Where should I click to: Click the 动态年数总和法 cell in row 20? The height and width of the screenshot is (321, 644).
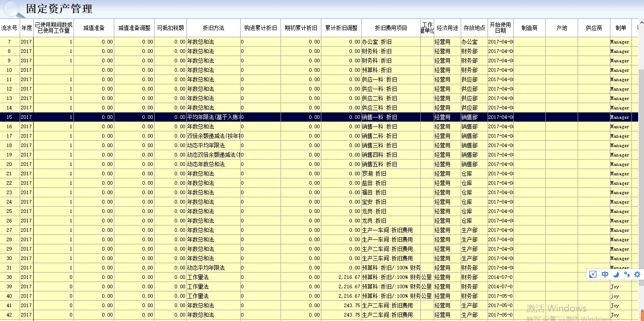(x=213, y=164)
